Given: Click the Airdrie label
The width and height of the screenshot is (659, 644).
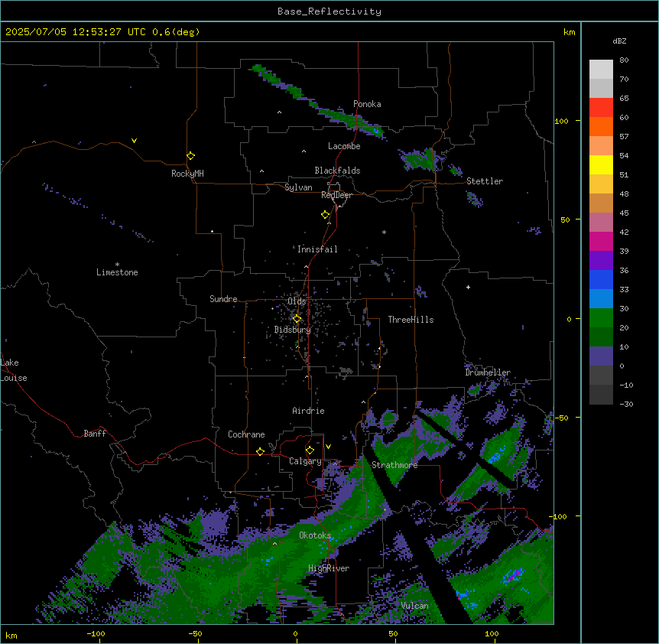Looking at the screenshot, I should coord(308,411).
